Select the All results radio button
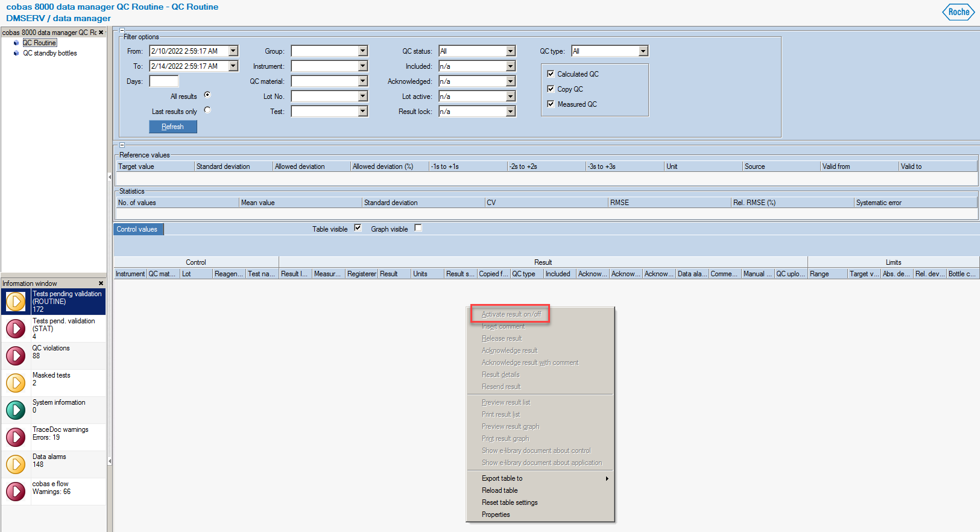The height and width of the screenshot is (532, 980). tap(207, 95)
